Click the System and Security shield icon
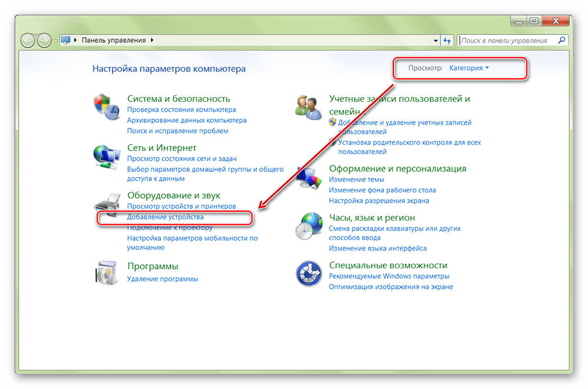The width and height of the screenshot is (588, 389). click(106, 106)
